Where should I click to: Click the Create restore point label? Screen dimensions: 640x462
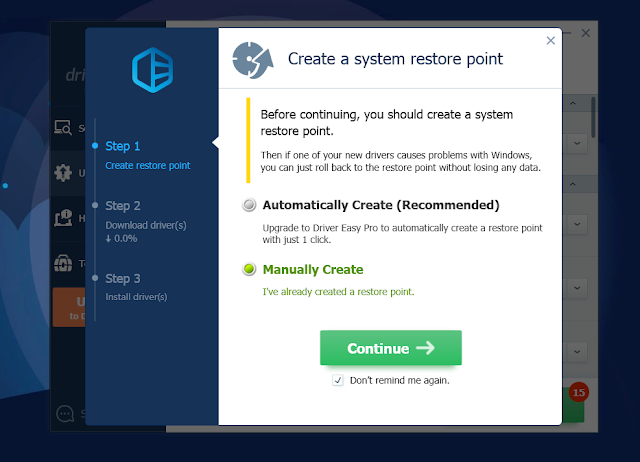pyautogui.click(x=148, y=165)
